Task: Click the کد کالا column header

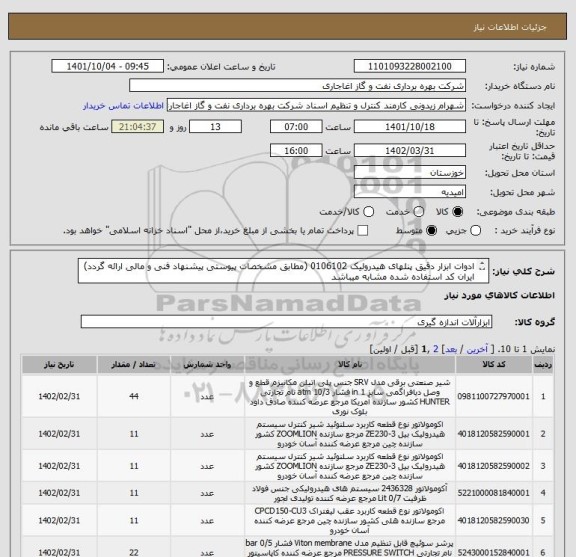Action: (494, 364)
